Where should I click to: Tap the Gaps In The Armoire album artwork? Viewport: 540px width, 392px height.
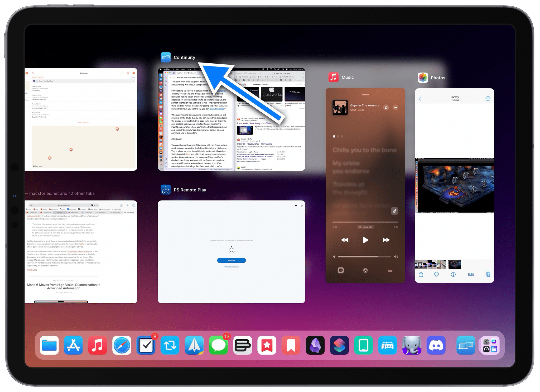[x=340, y=107]
